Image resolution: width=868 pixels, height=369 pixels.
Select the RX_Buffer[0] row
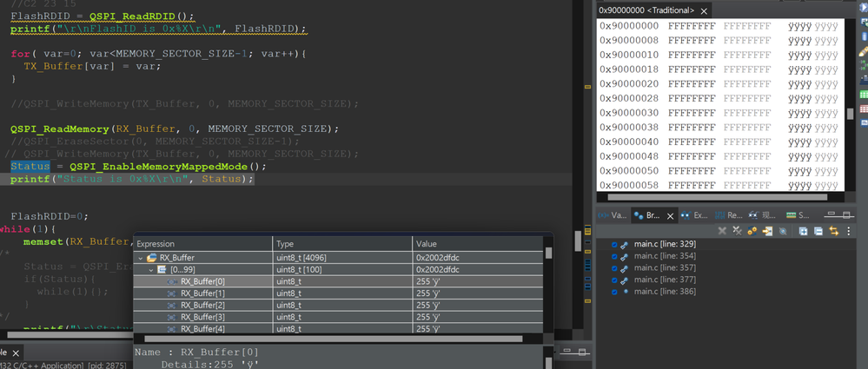338,281
